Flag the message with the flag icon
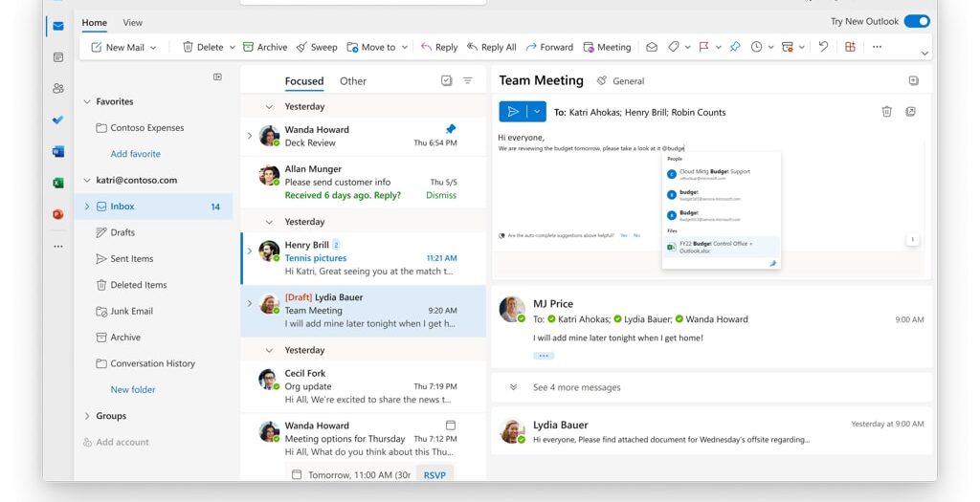Screen dimensions: 980x502 pos(703,47)
